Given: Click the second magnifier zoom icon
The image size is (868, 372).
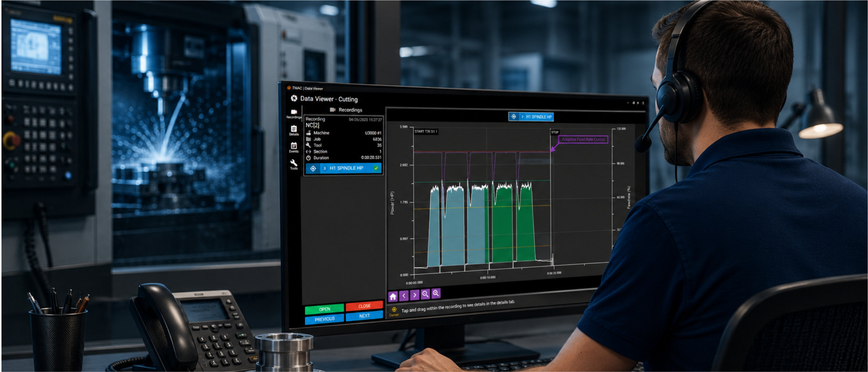Looking at the screenshot, I should [x=436, y=293].
